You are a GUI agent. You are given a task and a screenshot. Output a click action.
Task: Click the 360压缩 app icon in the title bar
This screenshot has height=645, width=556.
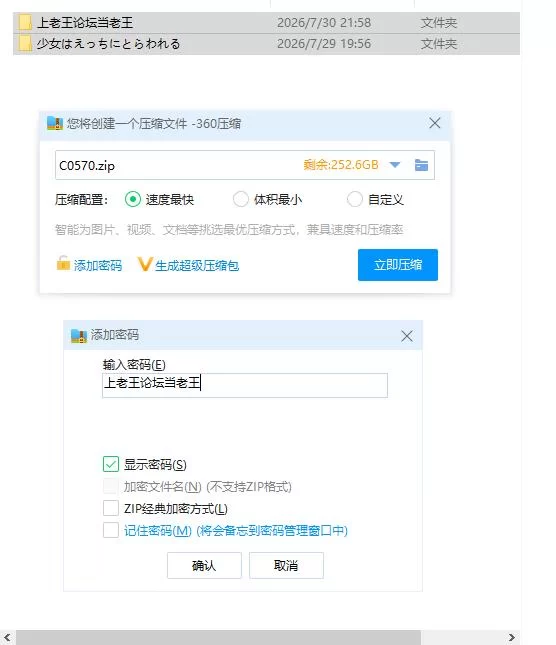coord(55,123)
